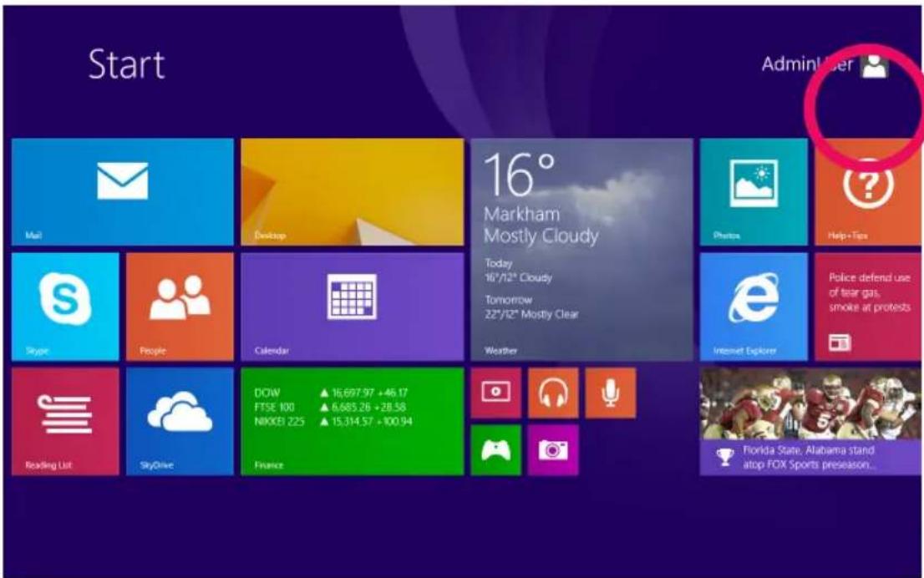Open the small microphone Sound Recorder tile
The width and height of the screenshot is (924, 578).
tap(611, 393)
